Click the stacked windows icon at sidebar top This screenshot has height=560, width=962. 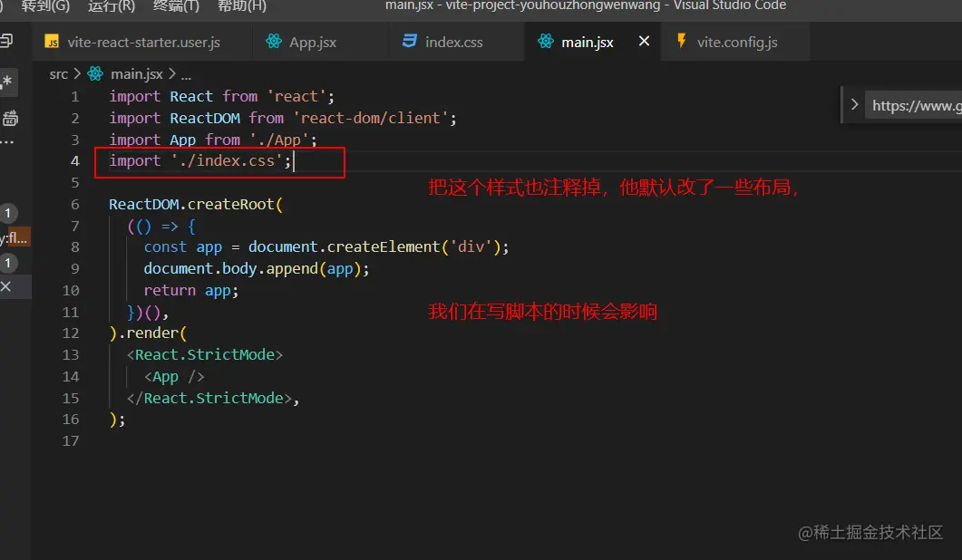click(x=6, y=41)
